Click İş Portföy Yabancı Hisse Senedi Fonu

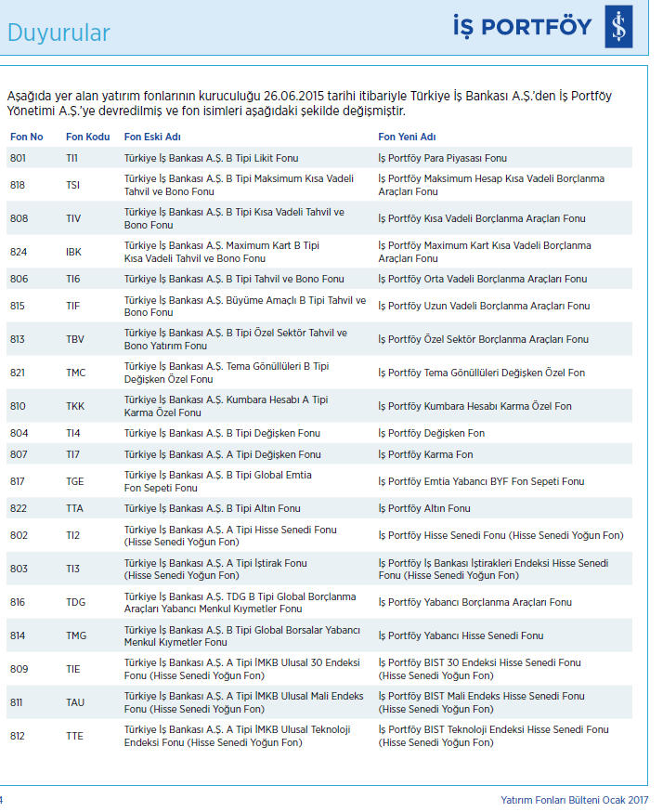pos(461,635)
